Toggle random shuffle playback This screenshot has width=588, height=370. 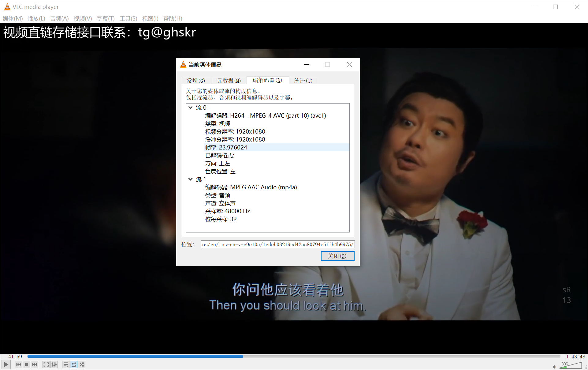click(82, 364)
